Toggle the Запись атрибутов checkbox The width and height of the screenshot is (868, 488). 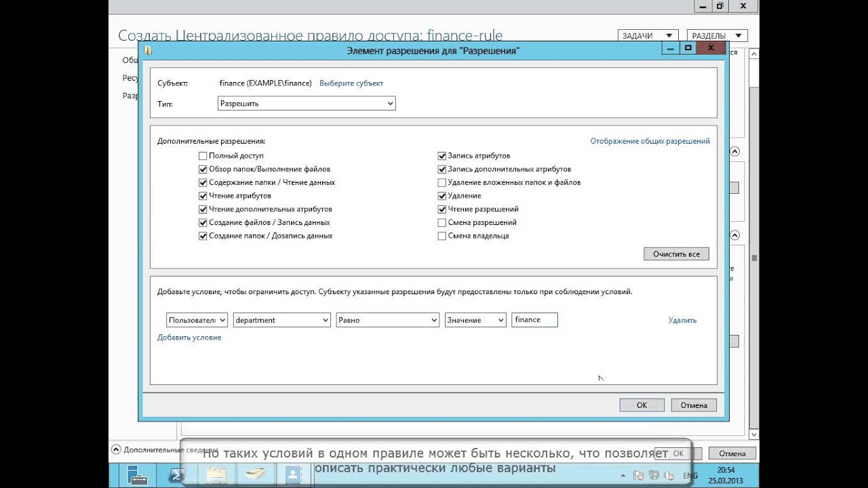(442, 156)
